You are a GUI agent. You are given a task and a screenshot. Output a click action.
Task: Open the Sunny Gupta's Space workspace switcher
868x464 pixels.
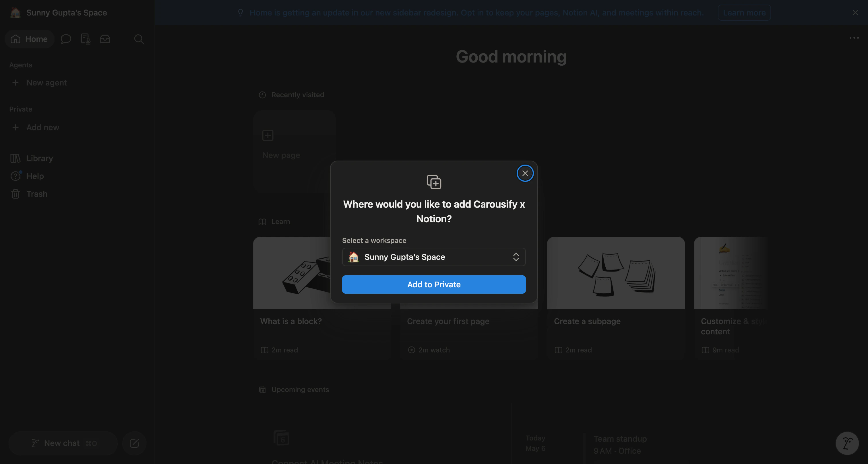coord(59,12)
